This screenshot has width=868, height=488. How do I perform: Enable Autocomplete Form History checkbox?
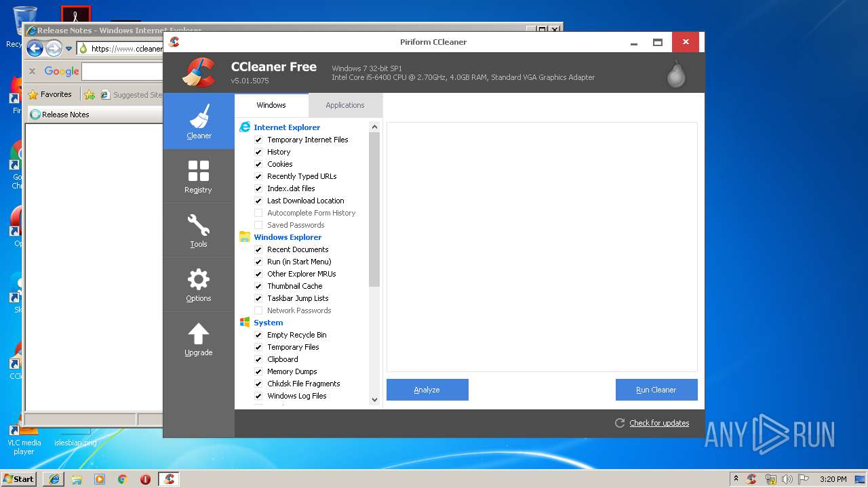pyautogui.click(x=258, y=213)
